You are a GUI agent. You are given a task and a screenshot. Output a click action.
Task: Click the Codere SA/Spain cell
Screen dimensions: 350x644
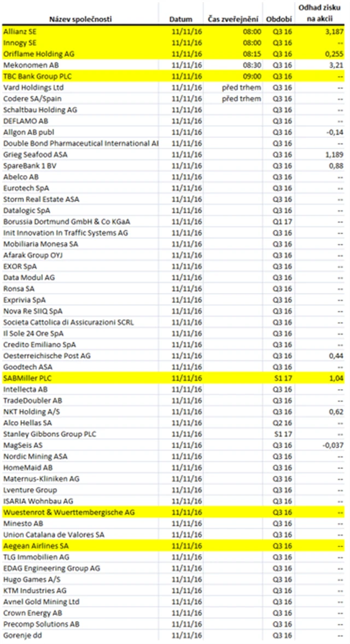32,98
